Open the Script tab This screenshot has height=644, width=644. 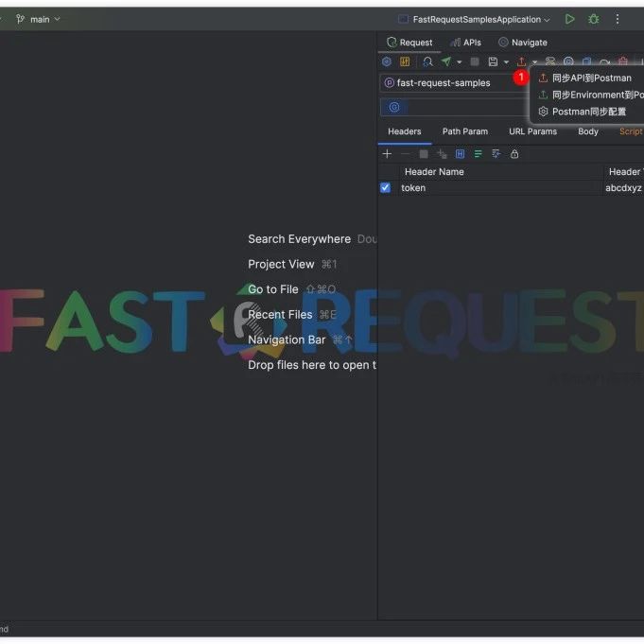point(631,131)
